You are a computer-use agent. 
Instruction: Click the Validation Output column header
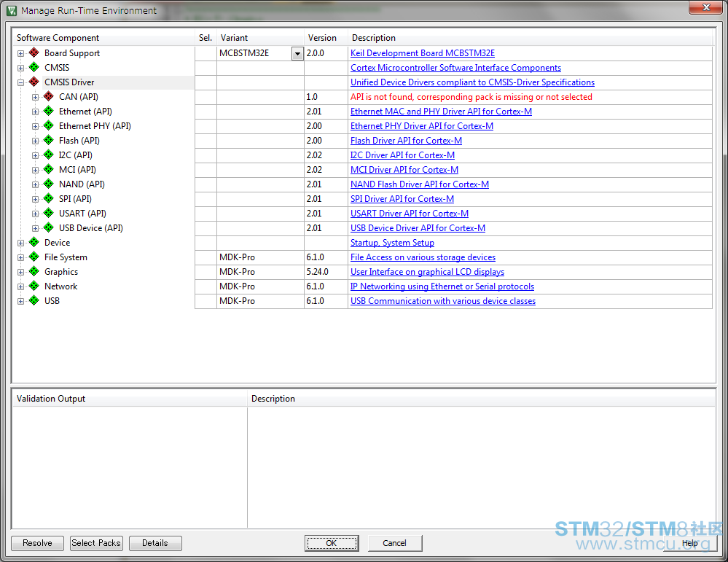point(130,399)
